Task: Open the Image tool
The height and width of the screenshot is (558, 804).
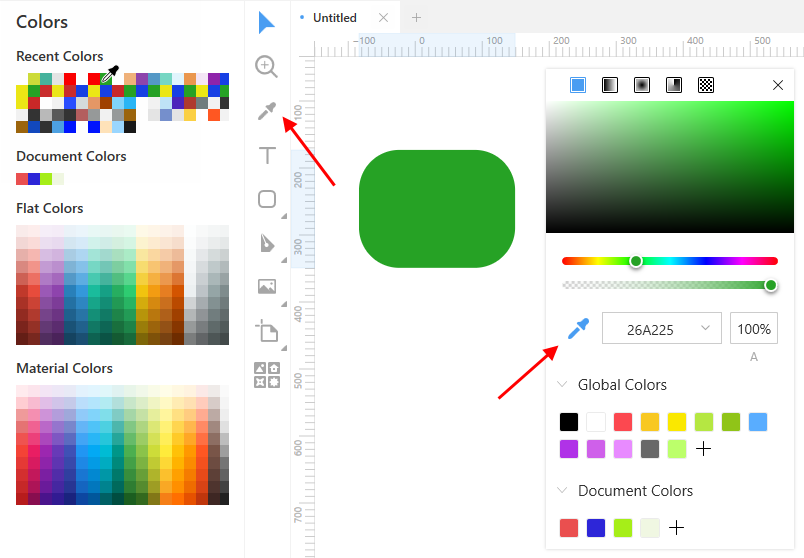Action: tap(267, 286)
